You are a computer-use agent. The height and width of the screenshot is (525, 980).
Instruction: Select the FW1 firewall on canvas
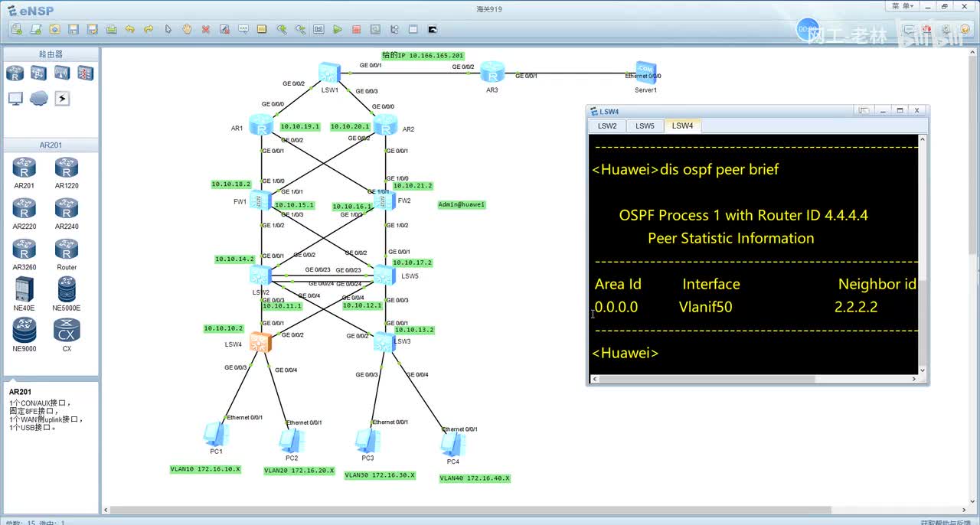point(261,201)
